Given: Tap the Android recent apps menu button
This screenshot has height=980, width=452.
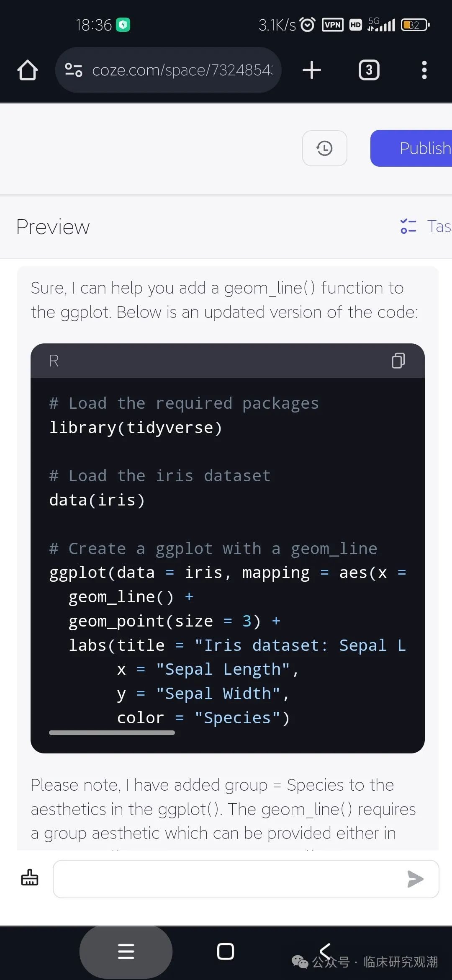Looking at the screenshot, I should pos(126,952).
